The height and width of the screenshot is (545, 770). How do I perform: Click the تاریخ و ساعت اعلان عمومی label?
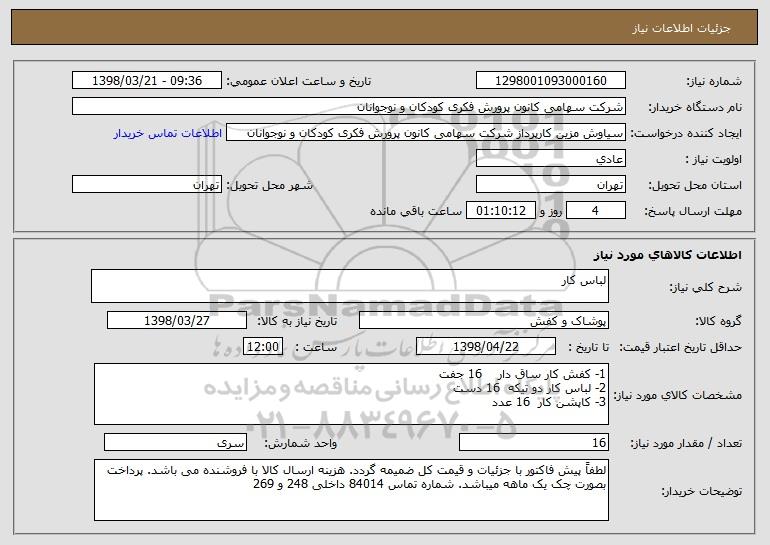tap(299, 81)
